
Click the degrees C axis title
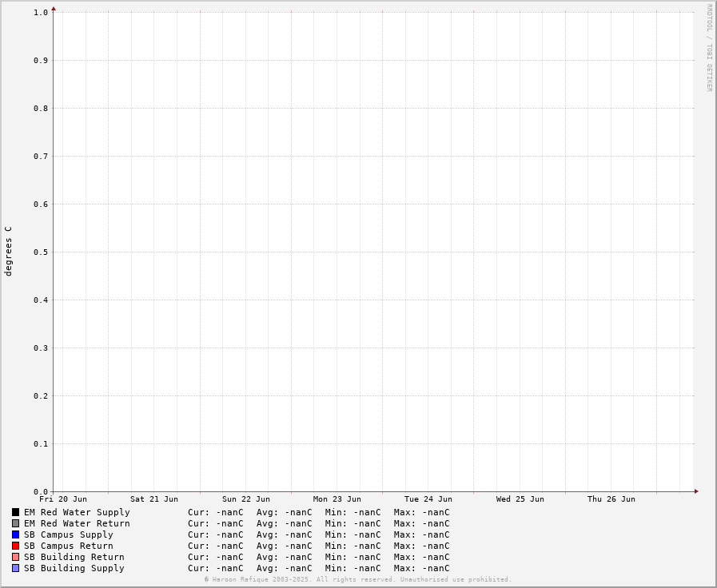9,251
